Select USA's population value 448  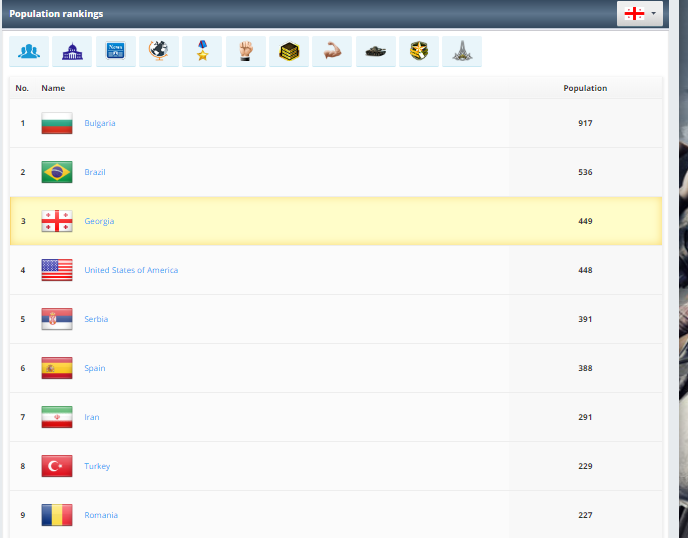coord(585,270)
